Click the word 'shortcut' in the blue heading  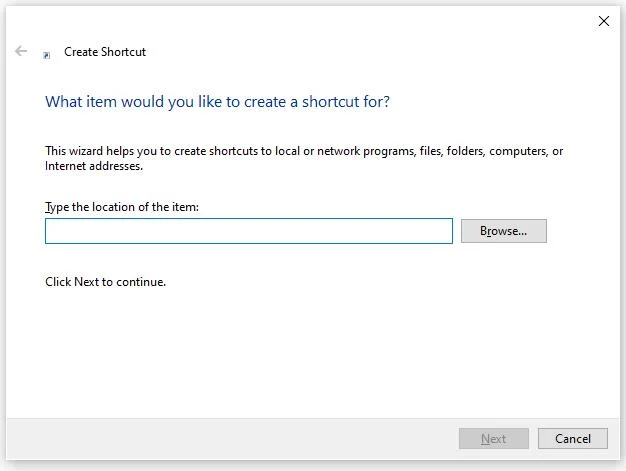331,102
